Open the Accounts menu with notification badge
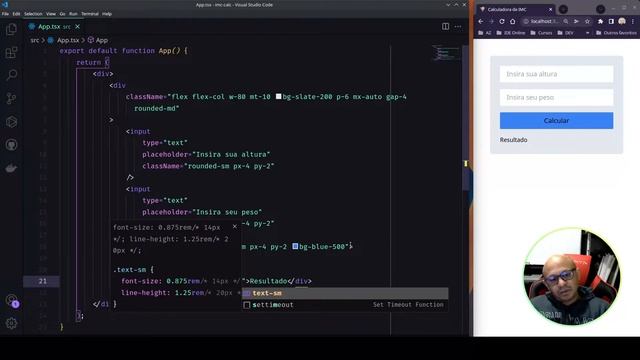Image resolution: width=640 pixels, height=360 pixels. click(x=12, y=301)
